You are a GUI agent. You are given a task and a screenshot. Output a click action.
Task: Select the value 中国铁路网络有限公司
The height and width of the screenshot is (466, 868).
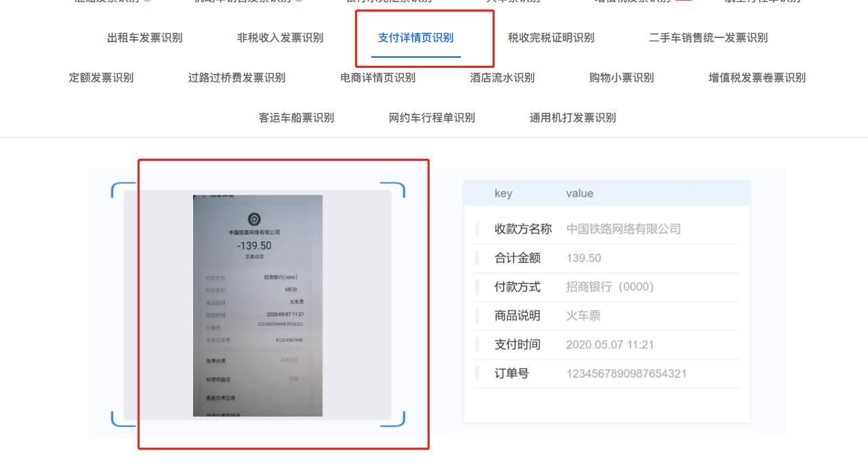pyautogui.click(x=623, y=229)
